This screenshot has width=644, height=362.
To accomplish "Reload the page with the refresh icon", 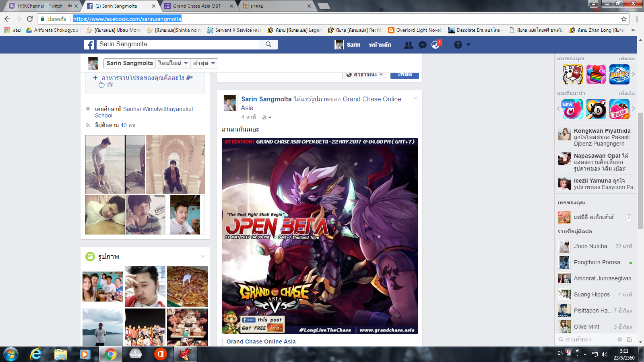I will [30, 19].
